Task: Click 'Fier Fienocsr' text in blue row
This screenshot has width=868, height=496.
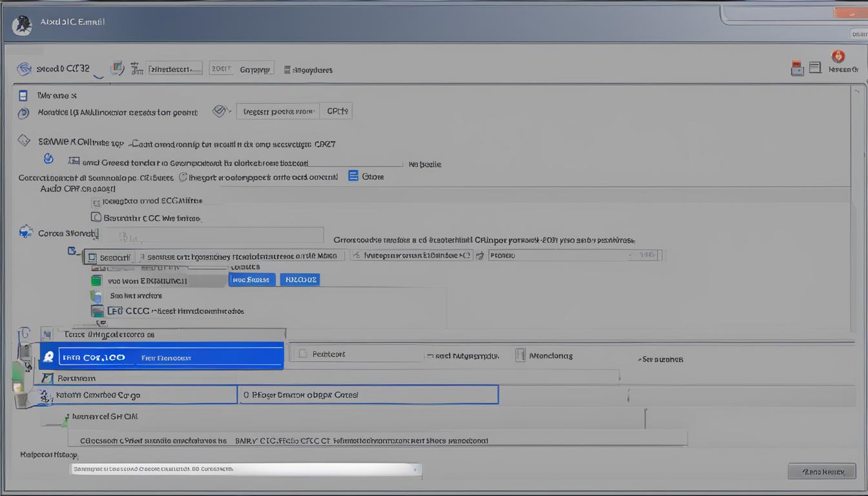Action: (x=166, y=357)
